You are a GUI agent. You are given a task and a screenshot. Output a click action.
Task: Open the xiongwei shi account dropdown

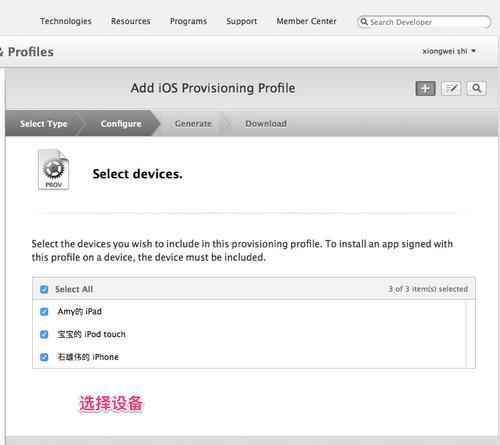point(449,51)
